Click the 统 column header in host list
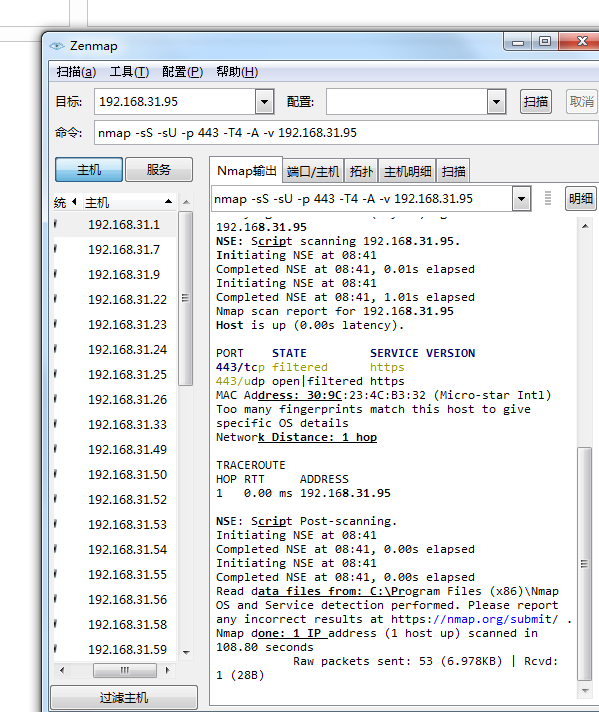This screenshot has width=599, height=712. point(60,203)
